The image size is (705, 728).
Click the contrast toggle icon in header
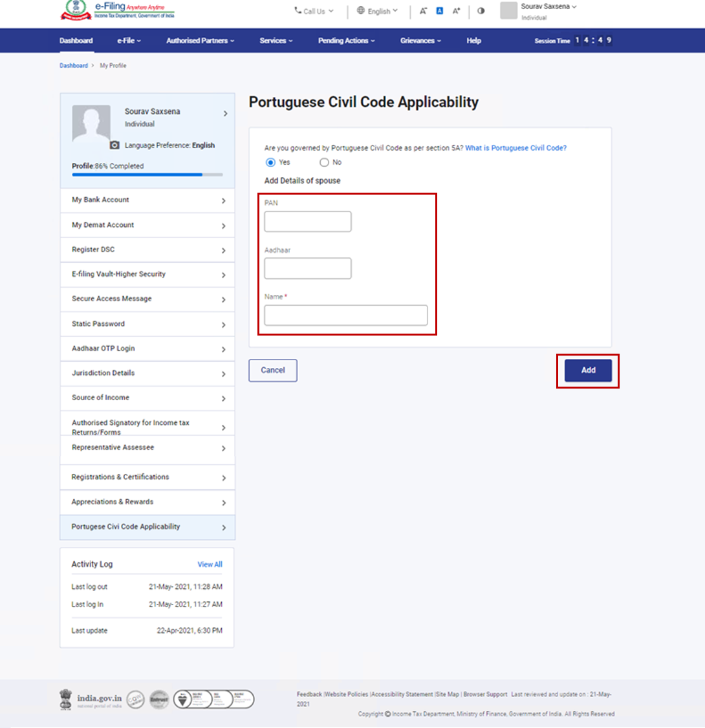click(481, 11)
